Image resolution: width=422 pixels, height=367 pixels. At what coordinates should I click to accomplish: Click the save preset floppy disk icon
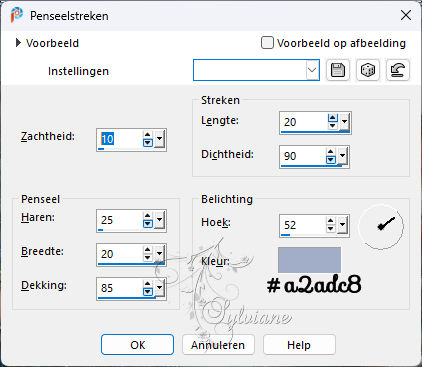(x=338, y=70)
